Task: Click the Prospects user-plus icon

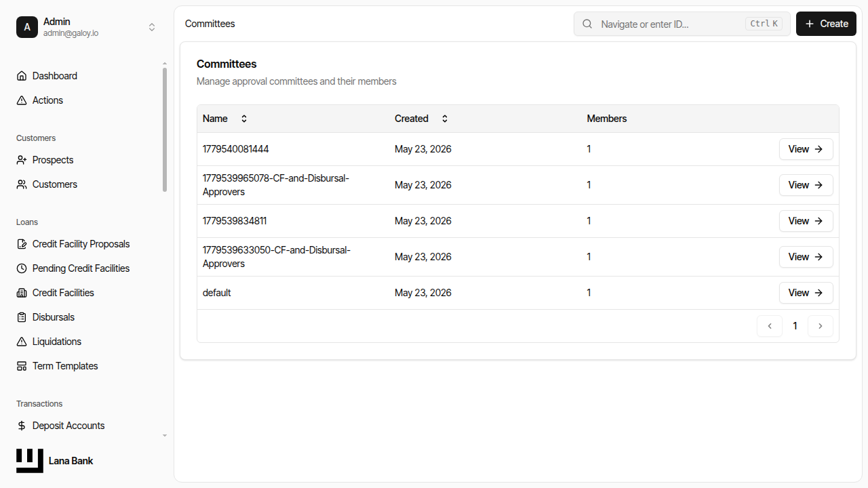Action: click(x=22, y=160)
